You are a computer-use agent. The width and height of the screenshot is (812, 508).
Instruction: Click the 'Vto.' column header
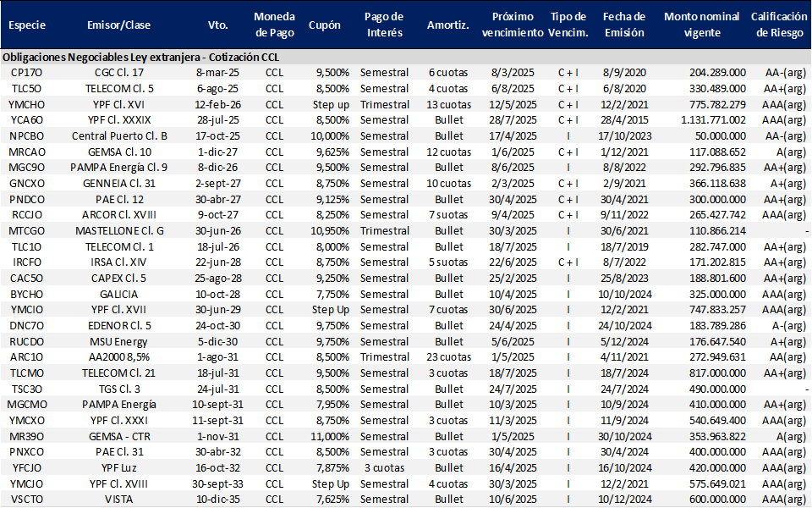click(217, 25)
